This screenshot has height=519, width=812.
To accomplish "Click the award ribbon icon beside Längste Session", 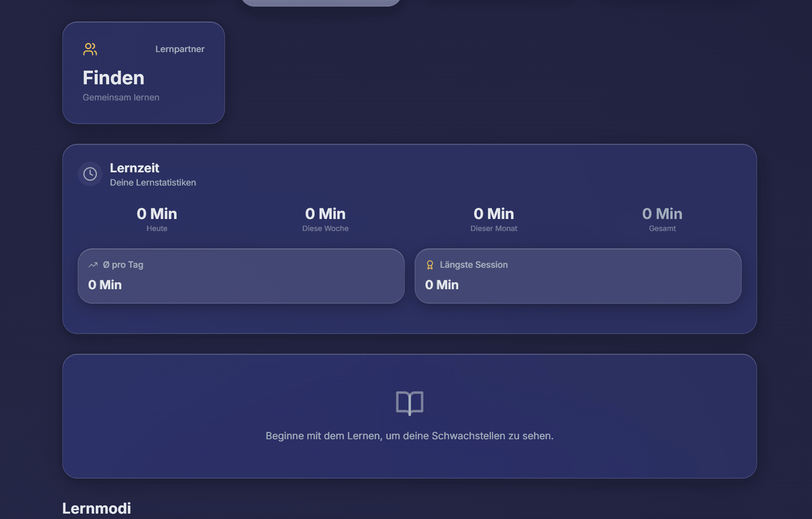I will coord(430,265).
